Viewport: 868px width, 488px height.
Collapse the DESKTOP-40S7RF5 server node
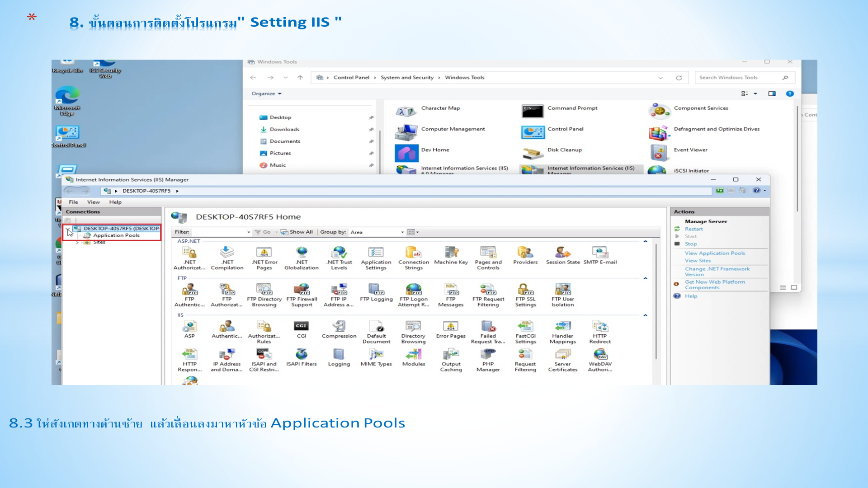pyautogui.click(x=68, y=230)
